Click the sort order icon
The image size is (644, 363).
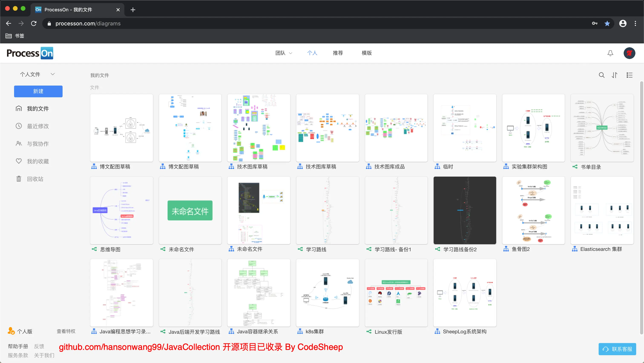click(x=615, y=75)
